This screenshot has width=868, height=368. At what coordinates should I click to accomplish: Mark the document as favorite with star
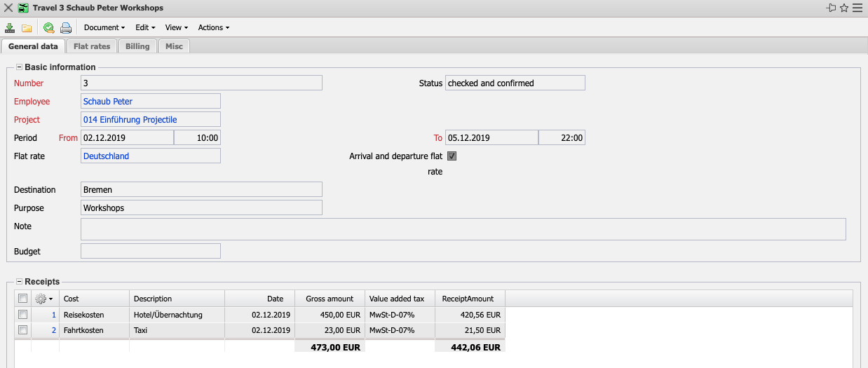(844, 8)
